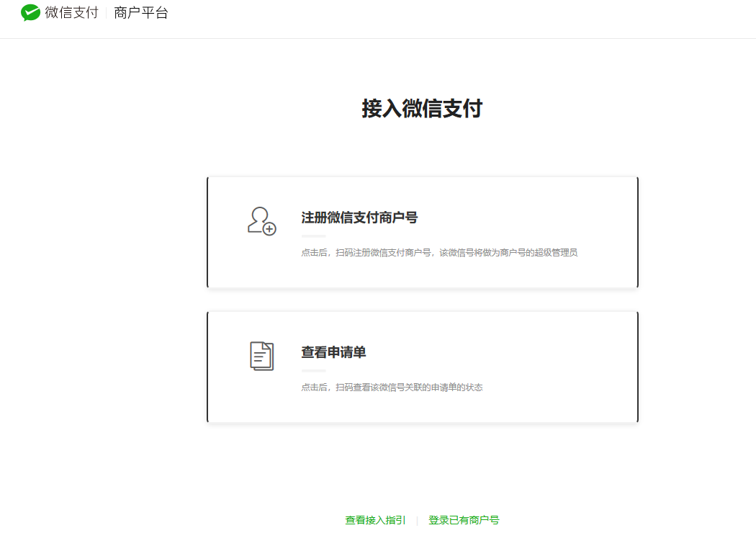756x551 pixels.
Task: Click the horizontal divider line under the header
Action: (378, 38)
